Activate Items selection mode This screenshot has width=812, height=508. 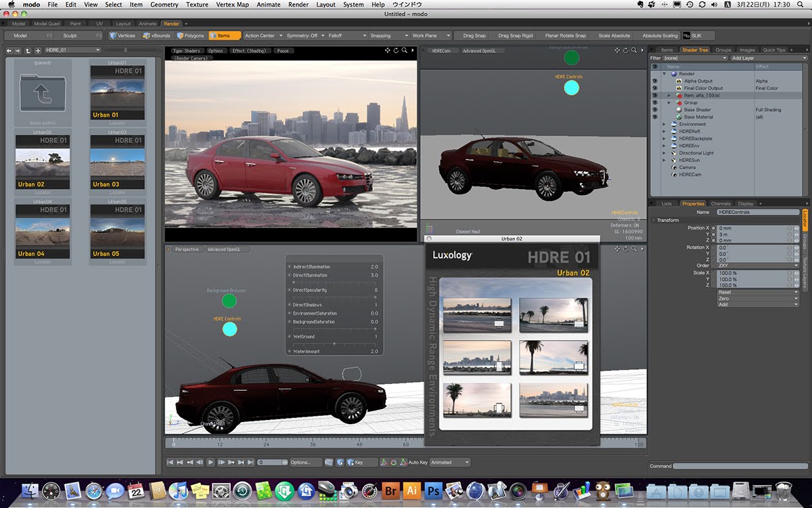click(x=224, y=35)
